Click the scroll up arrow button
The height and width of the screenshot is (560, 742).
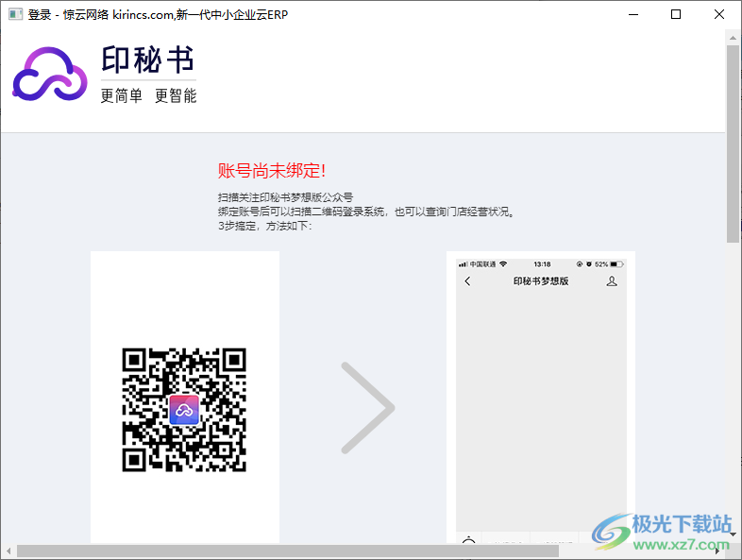click(x=733, y=38)
